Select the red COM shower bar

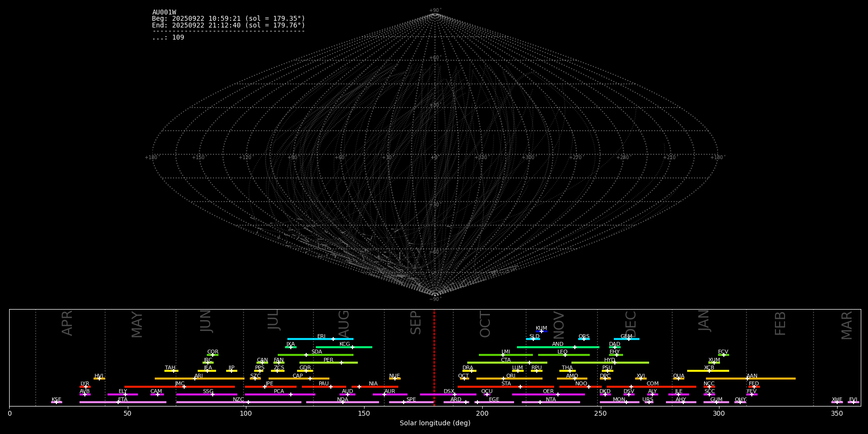(x=651, y=386)
